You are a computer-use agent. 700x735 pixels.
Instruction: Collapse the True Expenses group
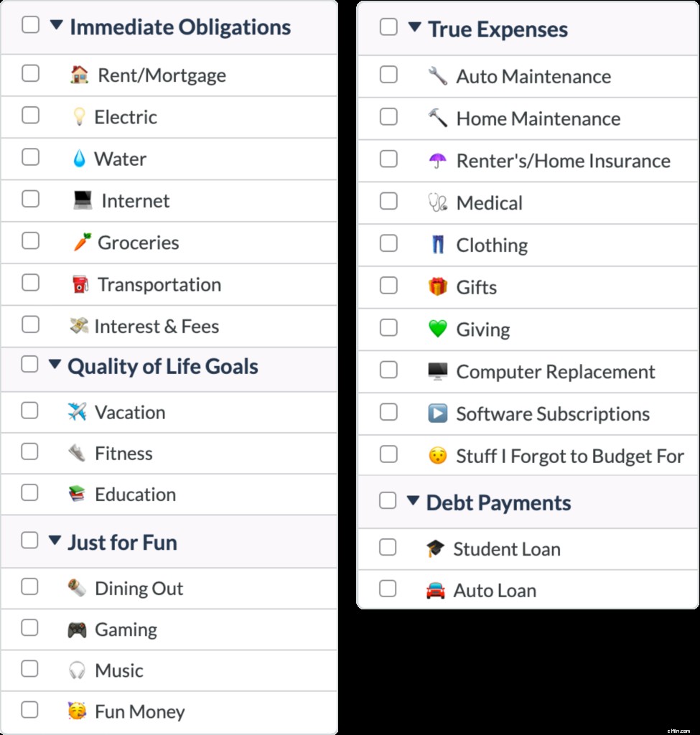(415, 27)
